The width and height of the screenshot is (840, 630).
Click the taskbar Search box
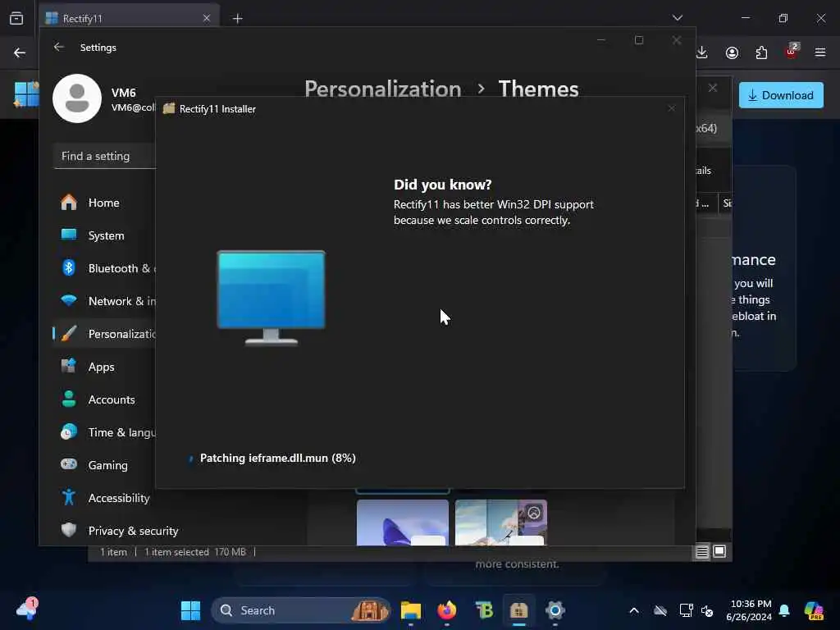tap(301, 610)
